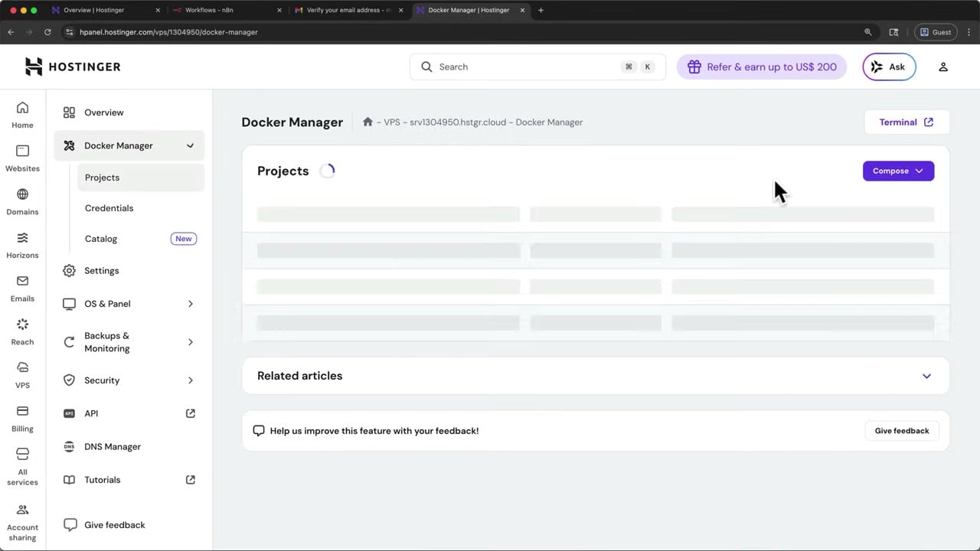Viewport: 980px width, 551px height.
Task: Open the Websites section icon
Action: (x=22, y=151)
